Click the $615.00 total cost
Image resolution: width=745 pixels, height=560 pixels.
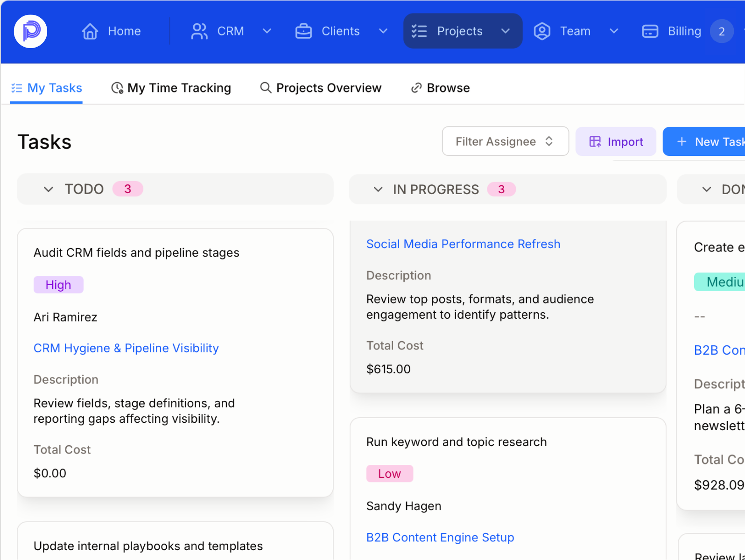(x=388, y=369)
